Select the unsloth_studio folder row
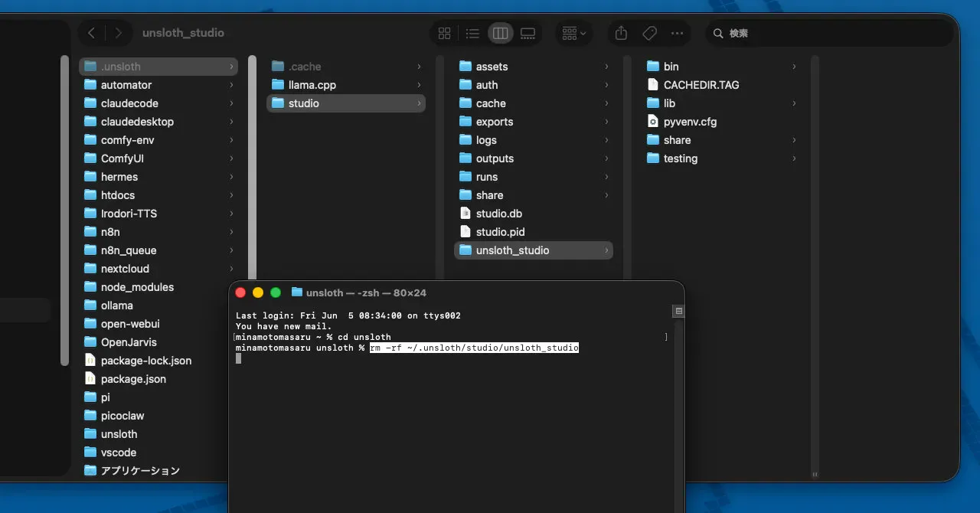This screenshot has height=513, width=980. coord(534,250)
